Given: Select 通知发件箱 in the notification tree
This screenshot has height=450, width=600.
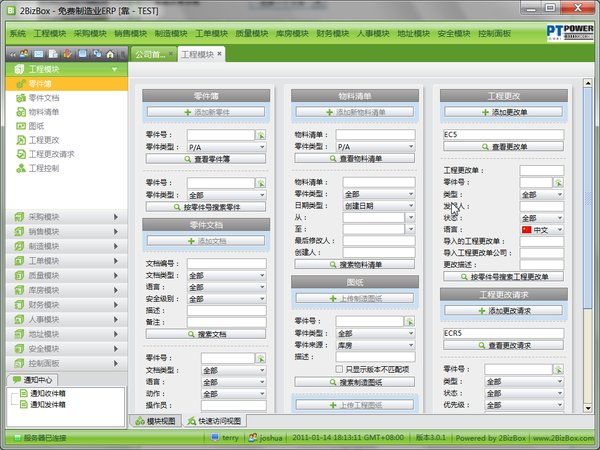Looking at the screenshot, I should tap(48, 404).
